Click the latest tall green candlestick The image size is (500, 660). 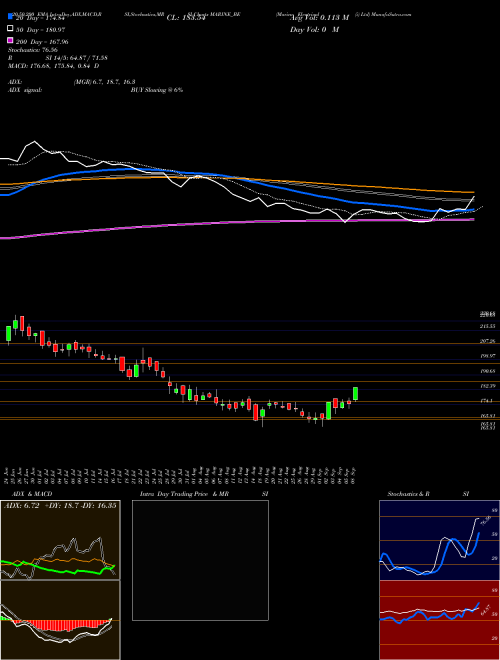356,394
